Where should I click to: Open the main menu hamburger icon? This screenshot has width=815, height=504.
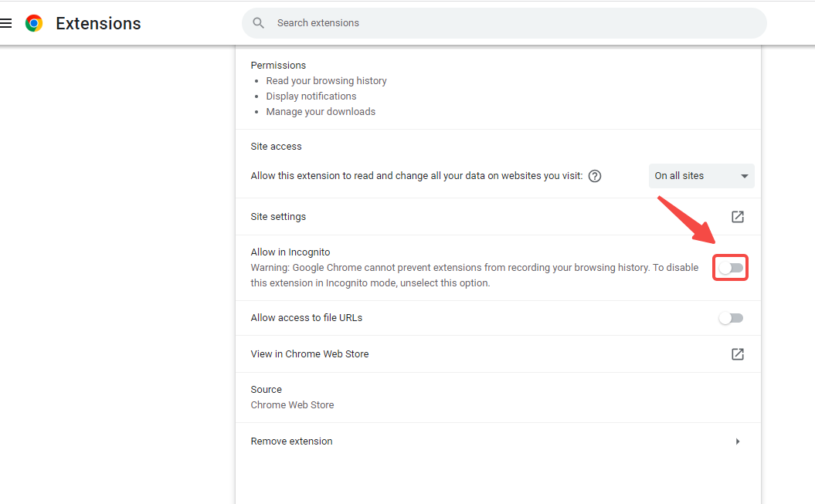click(x=6, y=23)
